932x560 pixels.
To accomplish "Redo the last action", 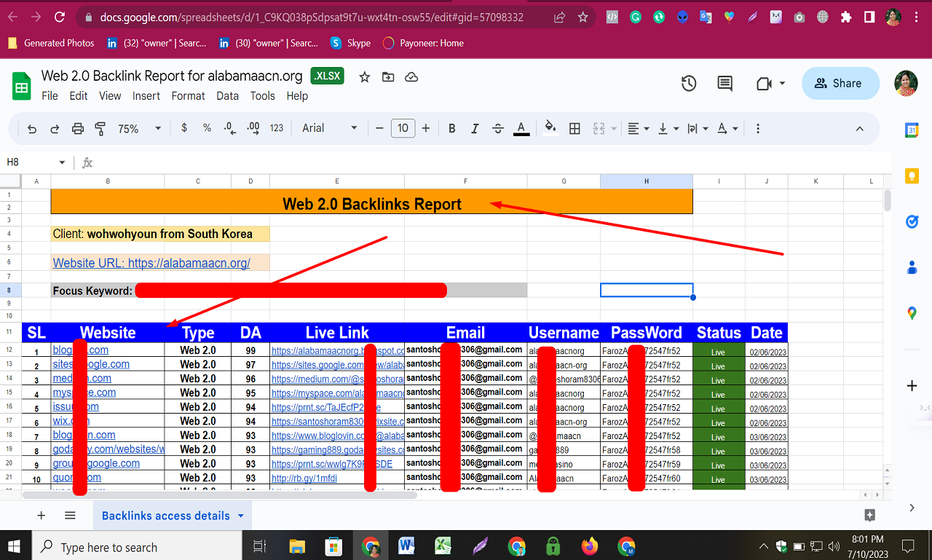I will [55, 128].
